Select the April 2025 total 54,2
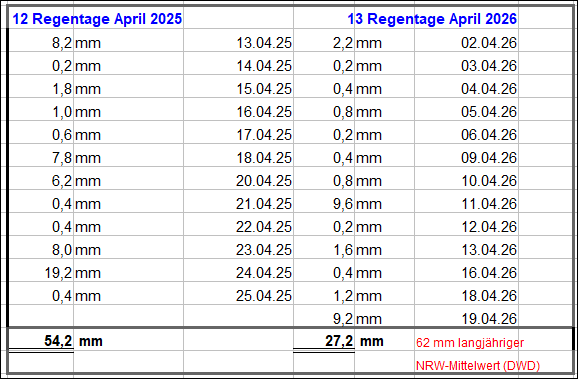The image size is (578, 379). coord(58,341)
